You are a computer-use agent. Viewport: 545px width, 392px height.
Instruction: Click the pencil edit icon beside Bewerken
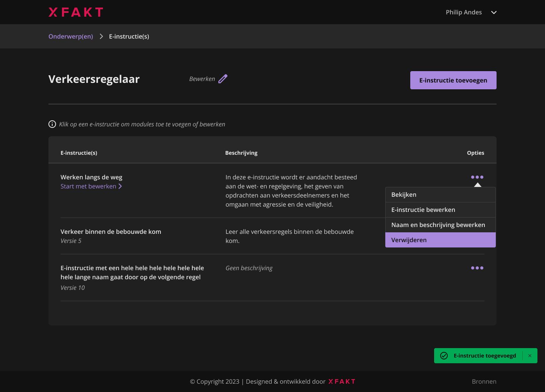(x=223, y=79)
